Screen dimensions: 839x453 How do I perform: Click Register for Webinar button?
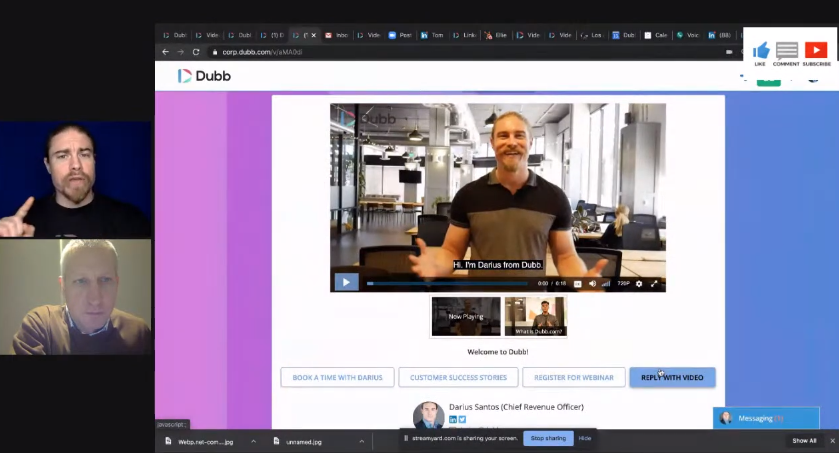click(574, 378)
